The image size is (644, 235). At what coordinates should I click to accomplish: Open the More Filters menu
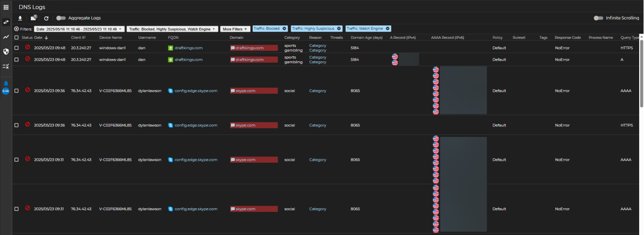(235, 29)
